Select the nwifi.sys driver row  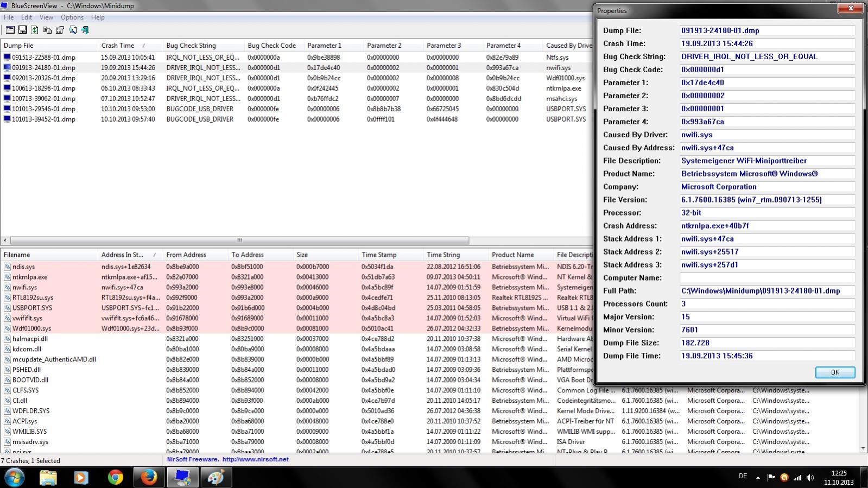tap(296, 287)
